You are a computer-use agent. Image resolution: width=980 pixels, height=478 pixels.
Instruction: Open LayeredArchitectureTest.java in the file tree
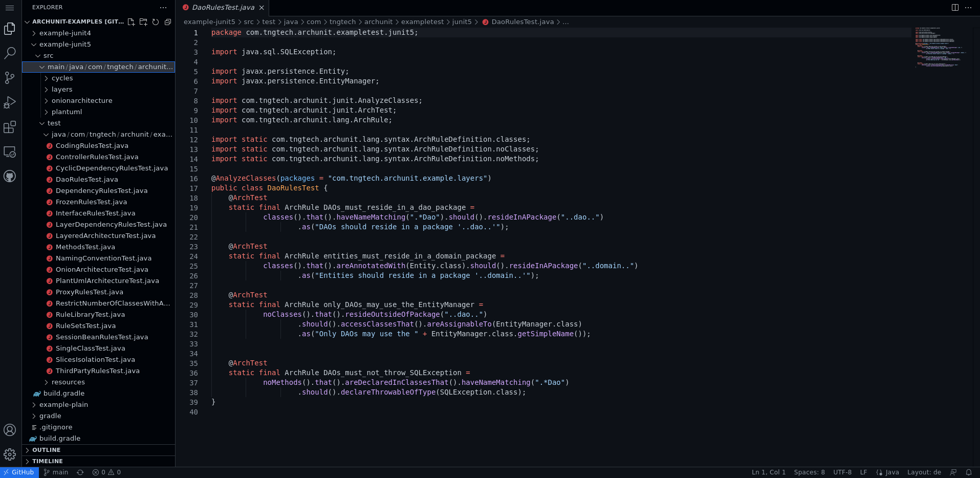pos(105,236)
